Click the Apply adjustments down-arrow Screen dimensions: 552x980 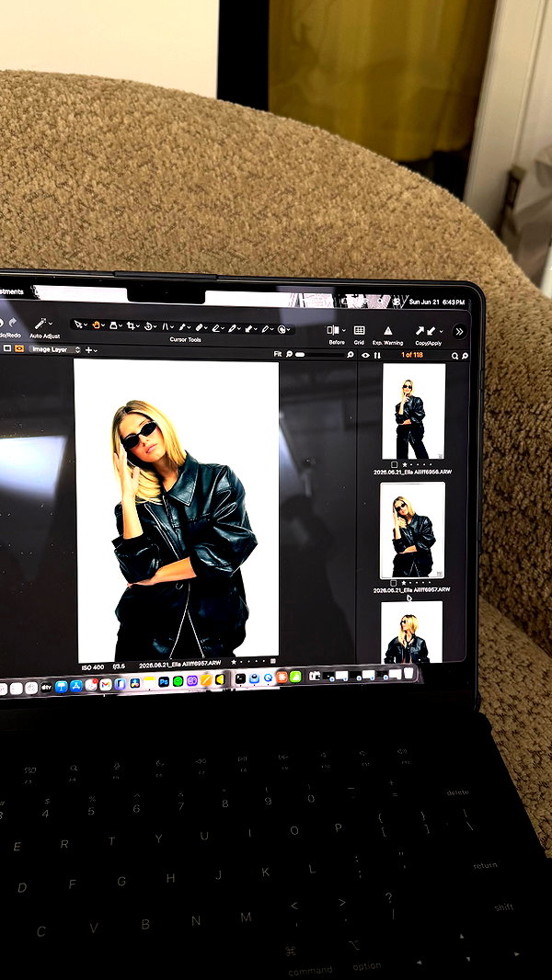431,331
